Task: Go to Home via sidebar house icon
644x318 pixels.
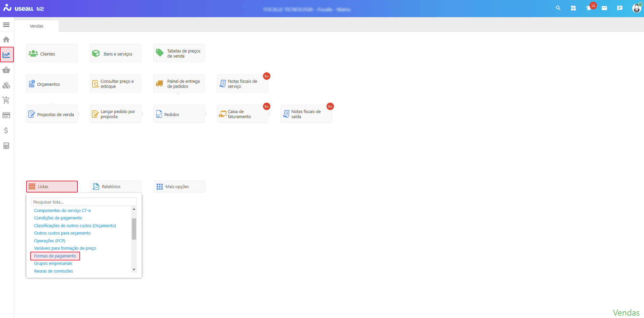Action: [x=6, y=40]
